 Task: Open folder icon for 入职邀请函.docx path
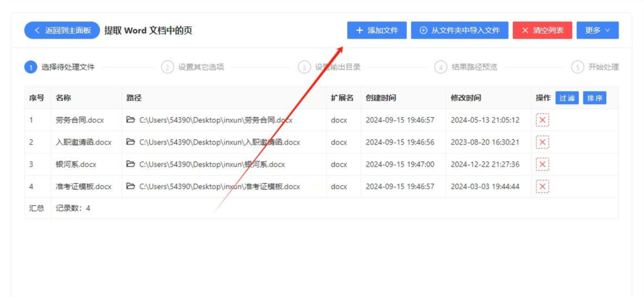[131, 142]
